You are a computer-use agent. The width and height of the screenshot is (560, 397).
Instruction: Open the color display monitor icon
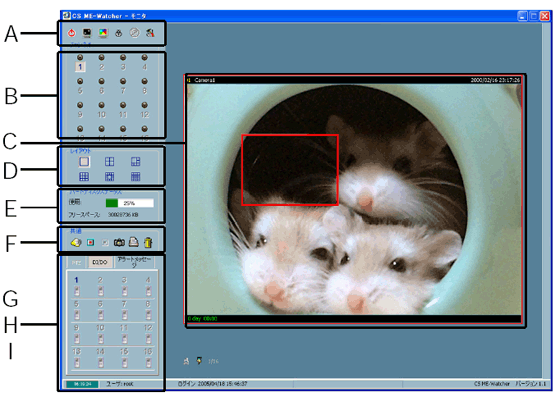[x=103, y=33]
